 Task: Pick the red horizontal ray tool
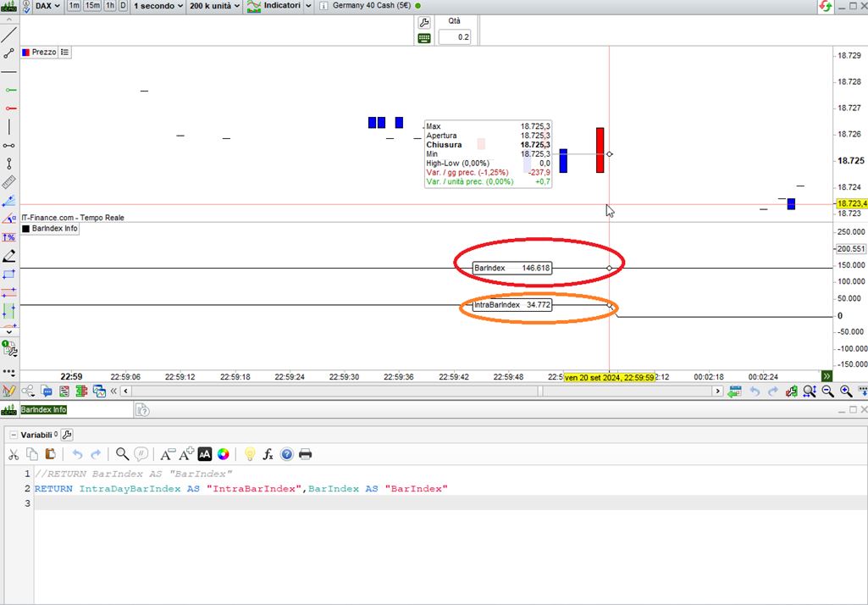[x=9, y=108]
